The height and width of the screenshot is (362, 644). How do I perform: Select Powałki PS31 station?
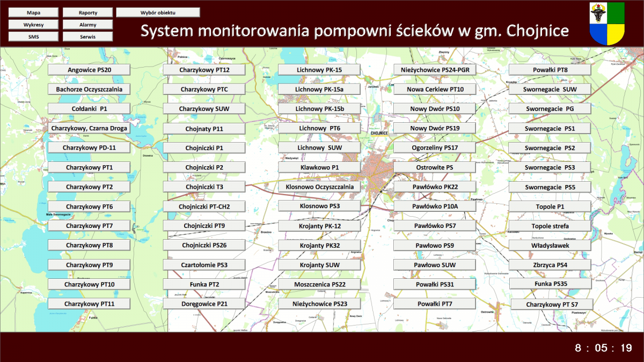pos(435,284)
